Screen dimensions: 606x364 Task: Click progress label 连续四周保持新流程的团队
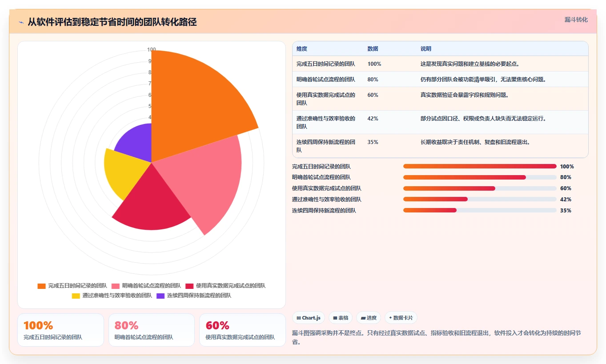pos(324,211)
